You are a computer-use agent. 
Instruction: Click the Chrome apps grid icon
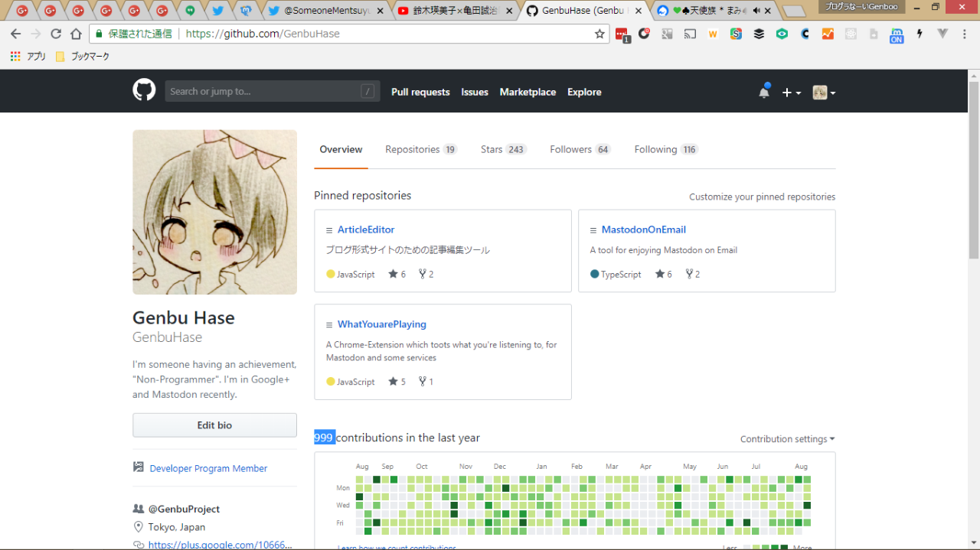coord(15,57)
